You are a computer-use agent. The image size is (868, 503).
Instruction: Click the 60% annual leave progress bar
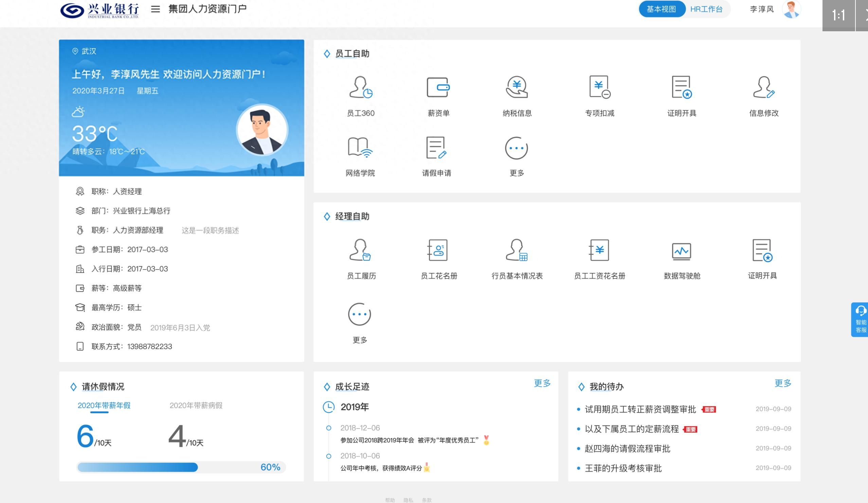tap(181, 467)
